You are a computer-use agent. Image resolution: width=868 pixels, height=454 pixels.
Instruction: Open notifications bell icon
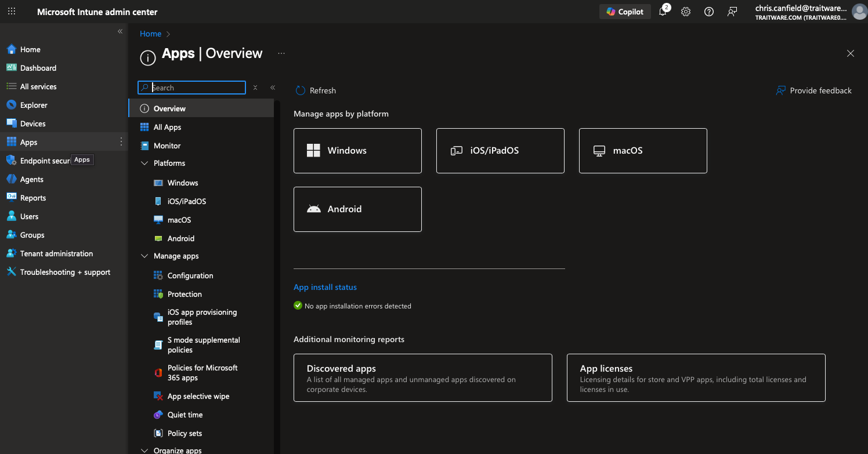pyautogui.click(x=663, y=12)
